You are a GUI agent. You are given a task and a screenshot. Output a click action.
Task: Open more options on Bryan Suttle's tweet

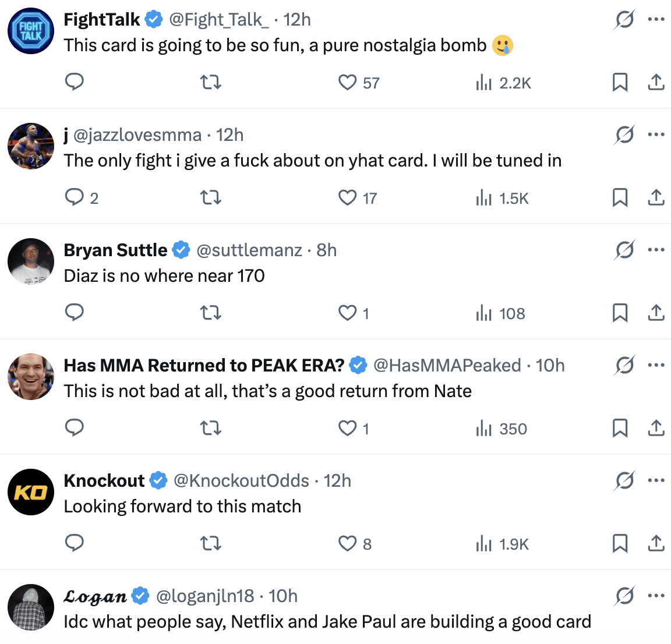(x=656, y=250)
